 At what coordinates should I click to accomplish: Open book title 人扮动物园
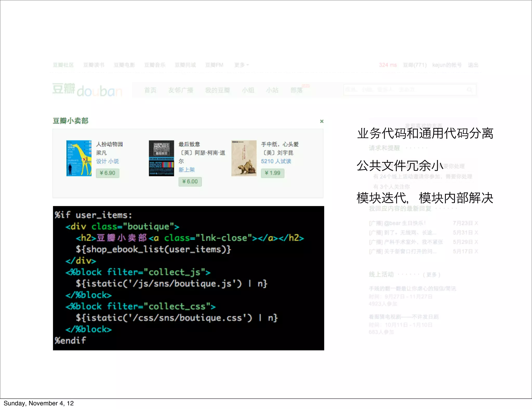[x=109, y=144]
